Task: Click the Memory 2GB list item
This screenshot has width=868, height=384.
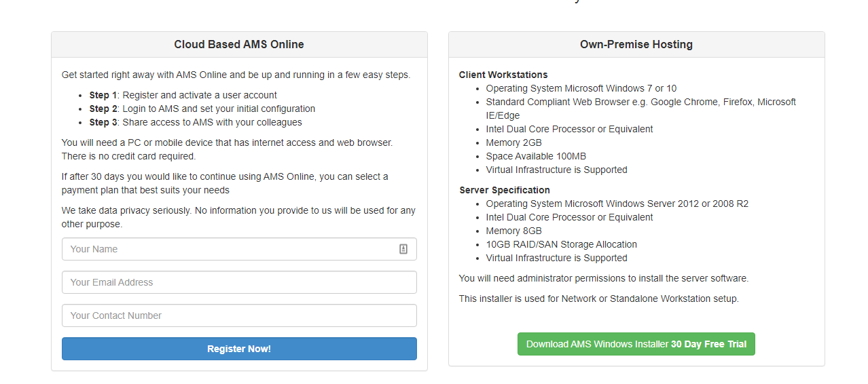Action: (513, 142)
